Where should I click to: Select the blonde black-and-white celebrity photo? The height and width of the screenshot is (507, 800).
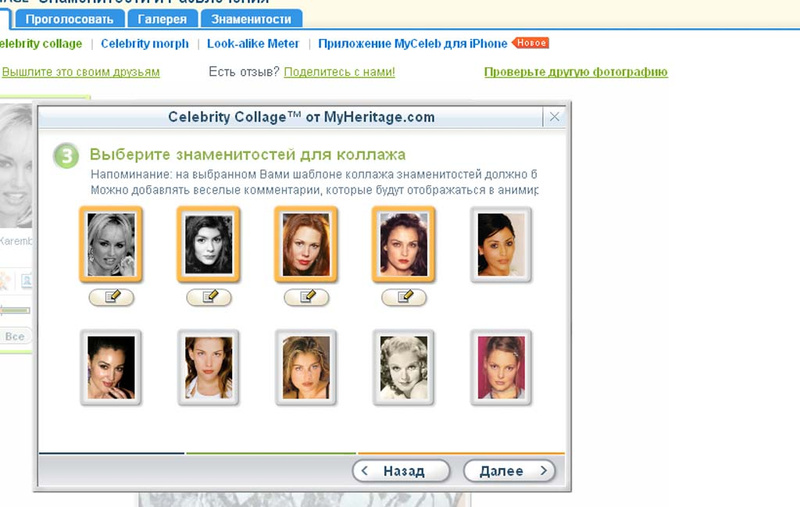coord(111,244)
